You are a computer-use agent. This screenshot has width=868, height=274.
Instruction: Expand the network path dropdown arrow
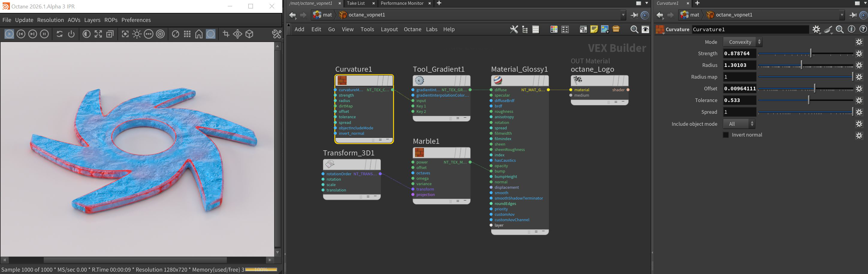click(x=623, y=15)
